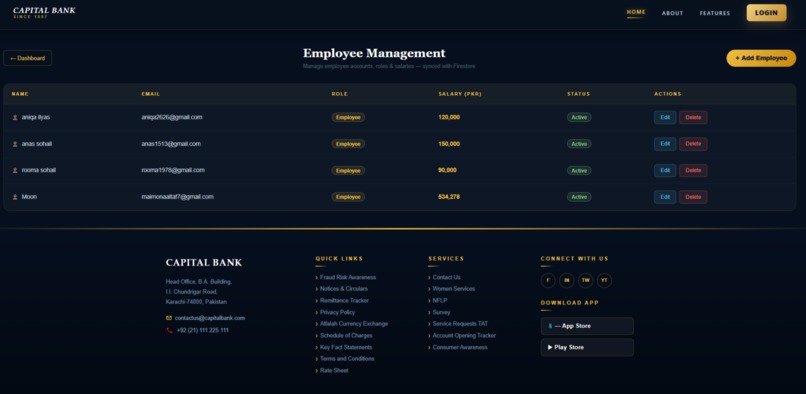The width and height of the screenshot is (806, 394).
Task: Click the anas1513@gmail.com email cell
Action: (171, 144)
